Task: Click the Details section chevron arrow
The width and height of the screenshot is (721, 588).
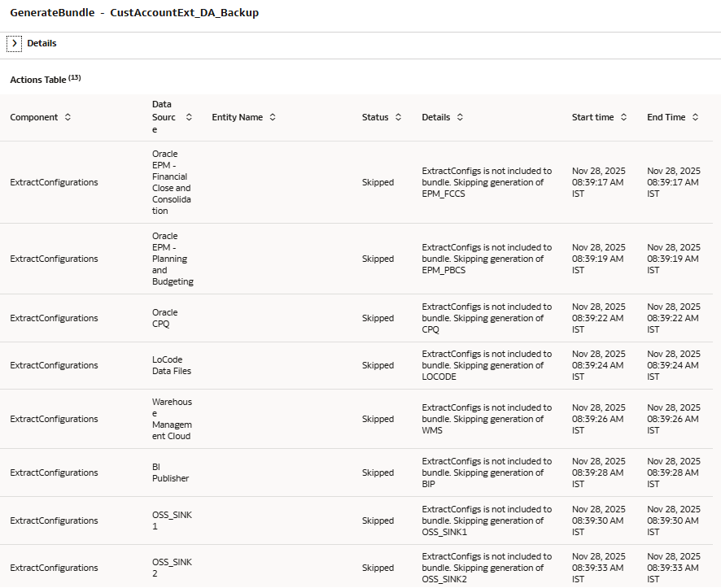Action: point(14,43)
